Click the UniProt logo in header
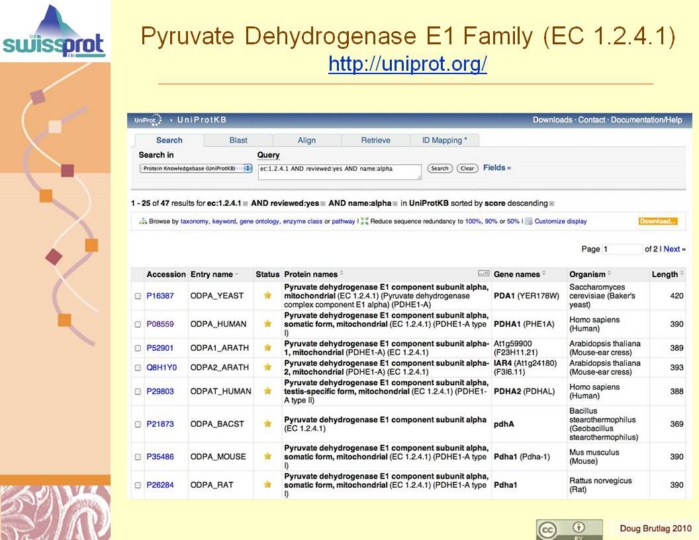This screenshot has width=699, height=540. (x=146, y=120)
